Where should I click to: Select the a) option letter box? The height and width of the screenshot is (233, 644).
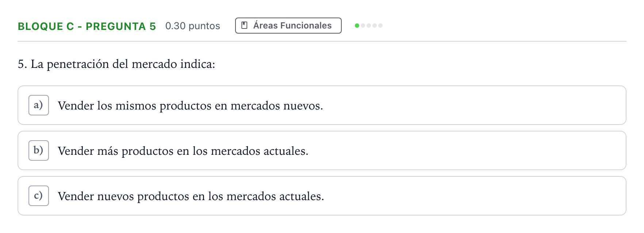click(39, 105)
